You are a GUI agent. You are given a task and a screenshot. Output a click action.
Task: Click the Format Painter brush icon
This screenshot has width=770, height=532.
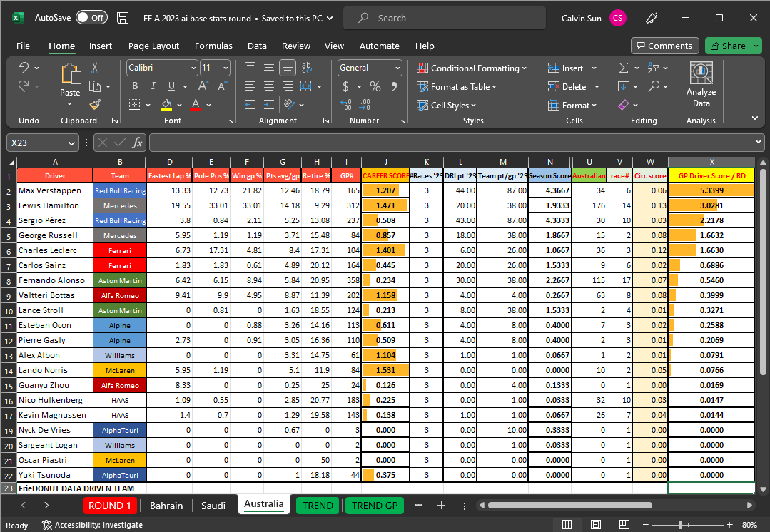click(x=95, y=105)
